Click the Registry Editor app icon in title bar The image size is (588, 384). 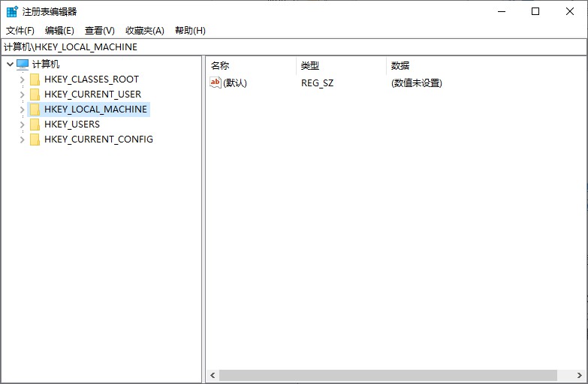click(x=12, y=11)
